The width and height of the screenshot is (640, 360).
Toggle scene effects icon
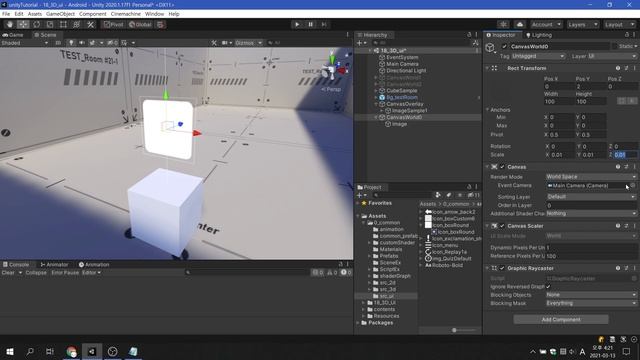pos(92,42)
